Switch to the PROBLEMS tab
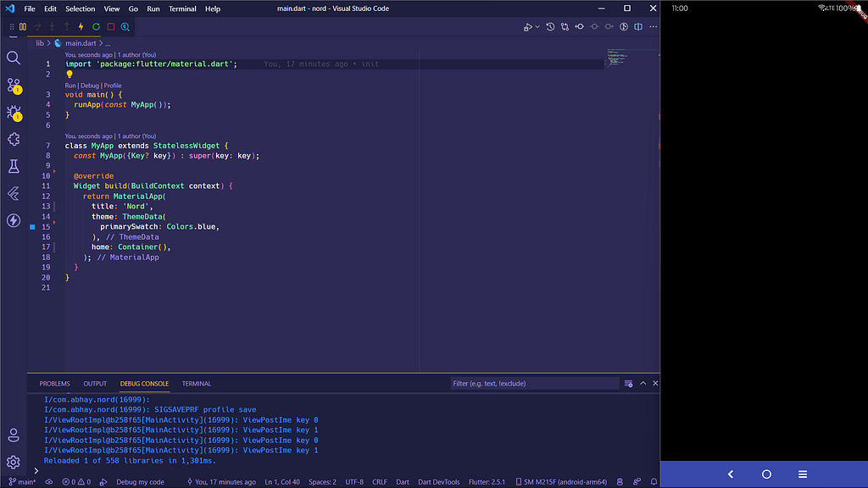868x488 pixels. (x=55, y=384)
